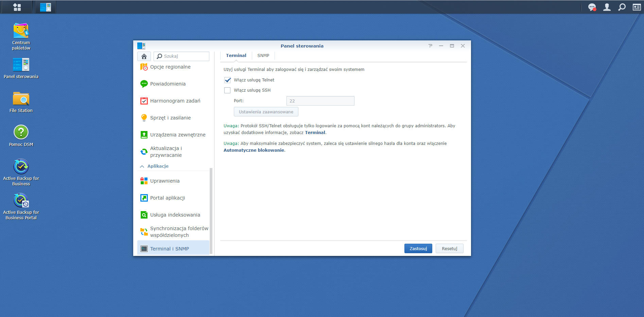644x317 pixels.
Task: Open Automatyczne blokowanie link
Action: 254,150
